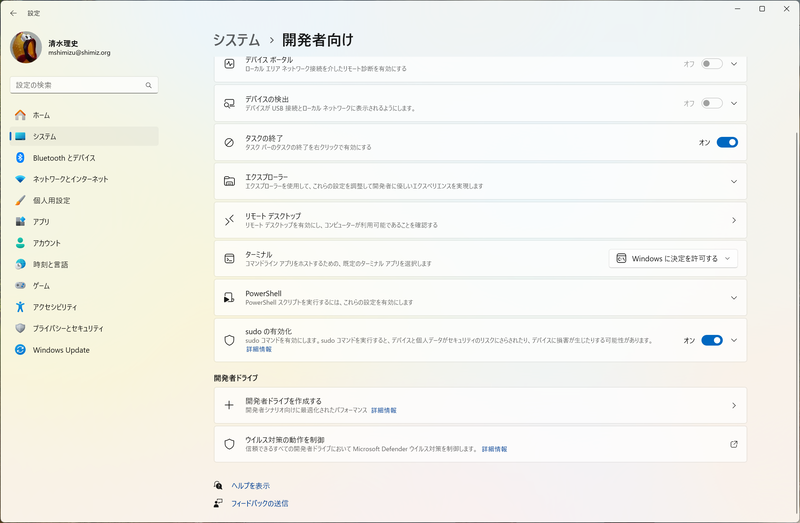
Task: Click the フィードバックの送信 person icon
Action: click(218, 503)
